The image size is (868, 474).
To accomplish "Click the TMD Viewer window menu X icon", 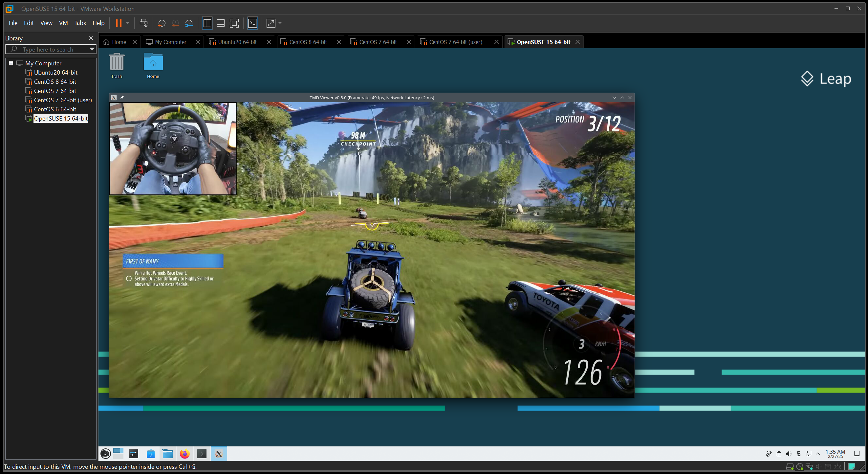I will 114,98.
